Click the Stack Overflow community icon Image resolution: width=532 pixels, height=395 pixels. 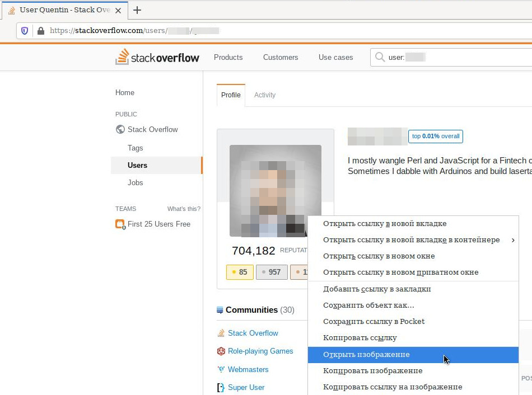(221, 333)
